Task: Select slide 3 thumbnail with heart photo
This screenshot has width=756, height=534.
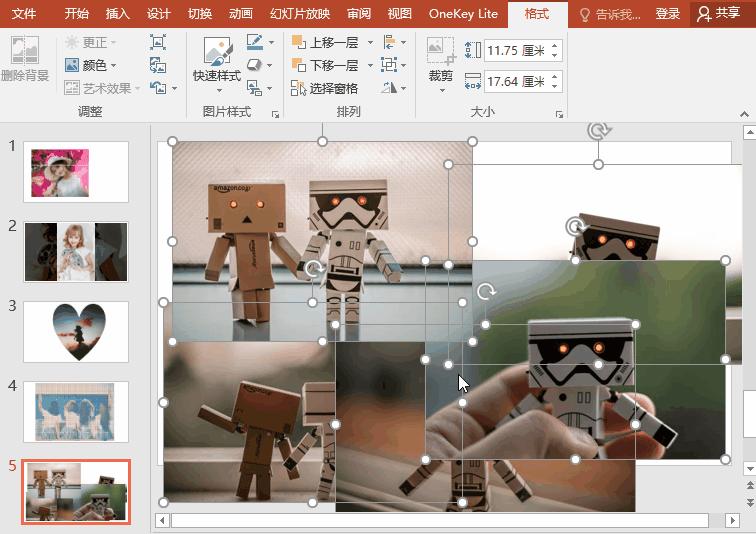Action: [76, 332]
